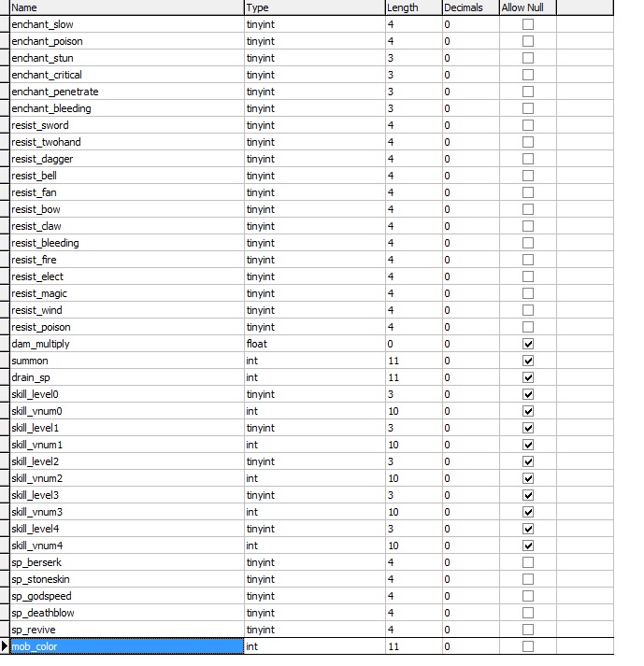Tick the Allow Null box for resist_sword

pos(527,125)
